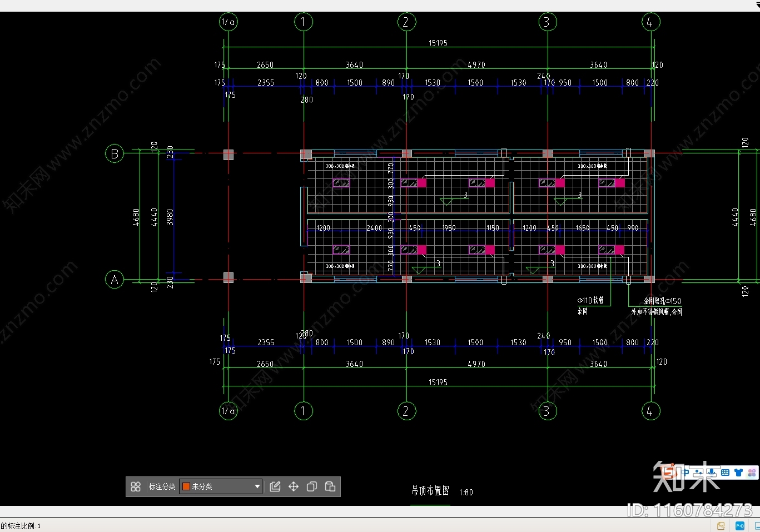Click the 1650 dimension inside the plan
Viewport: 760px width, 532px height.
[582, 228]
